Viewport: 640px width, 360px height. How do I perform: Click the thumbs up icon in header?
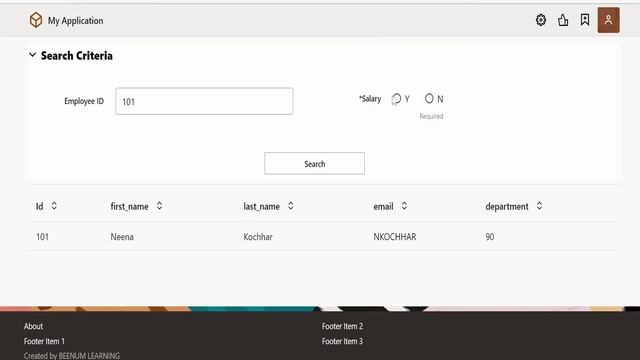(563, 20)
